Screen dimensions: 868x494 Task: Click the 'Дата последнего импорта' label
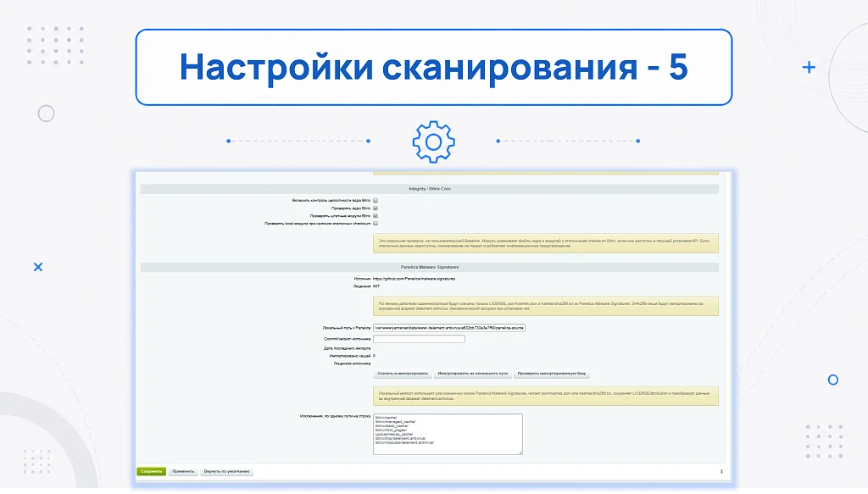click(x=347, y=348)
